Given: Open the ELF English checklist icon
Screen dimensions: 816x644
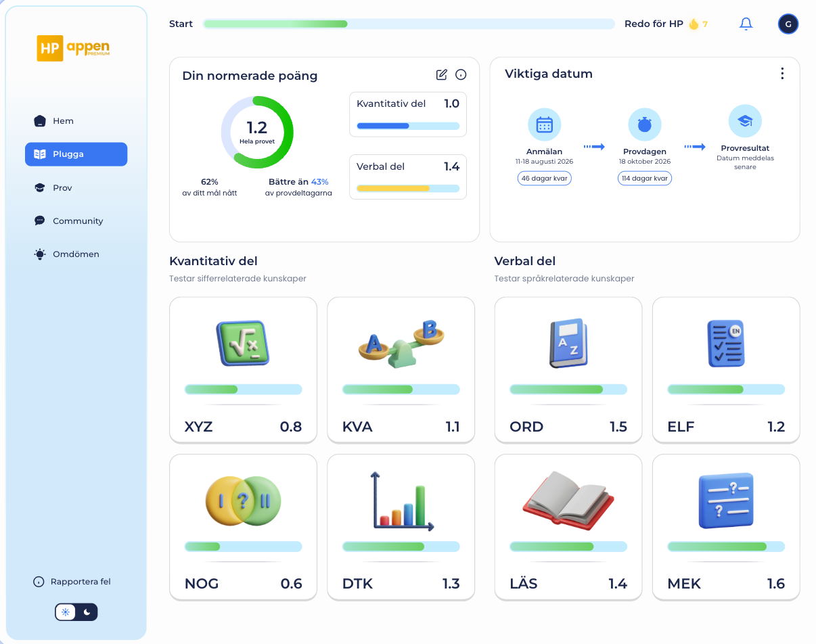Looking at the screenshot, I should pos(726,344).
